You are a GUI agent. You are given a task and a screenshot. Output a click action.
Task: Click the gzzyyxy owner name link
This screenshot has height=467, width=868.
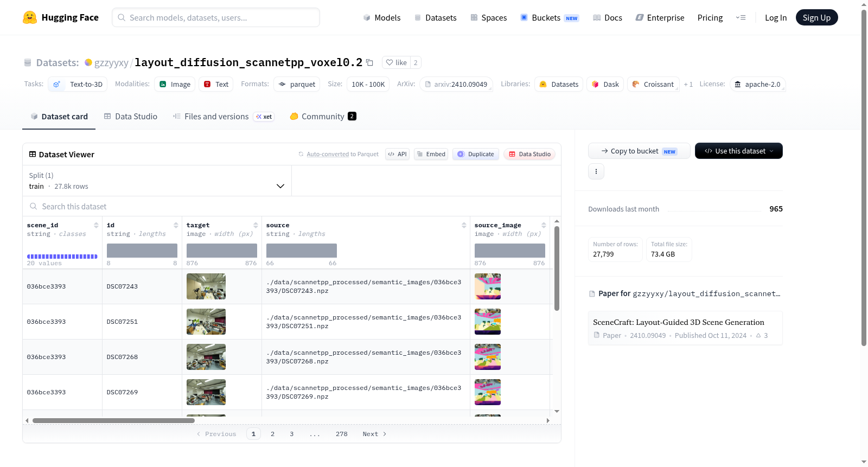111,63
